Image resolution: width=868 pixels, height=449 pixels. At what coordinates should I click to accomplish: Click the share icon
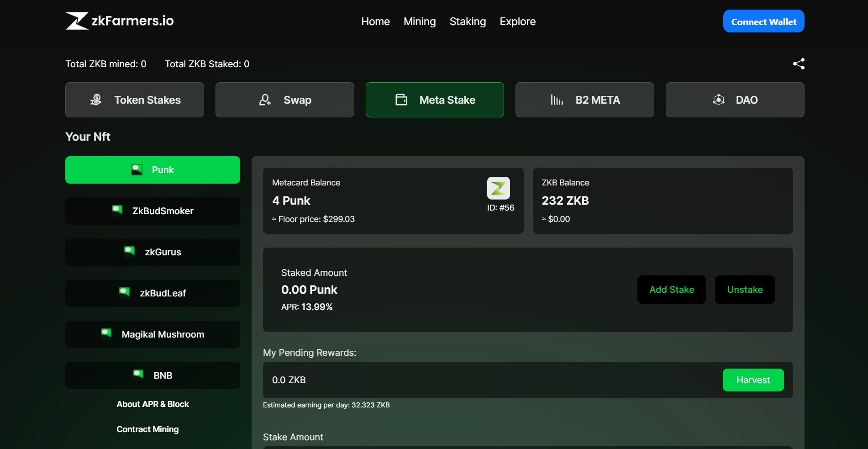click(799, 64)
